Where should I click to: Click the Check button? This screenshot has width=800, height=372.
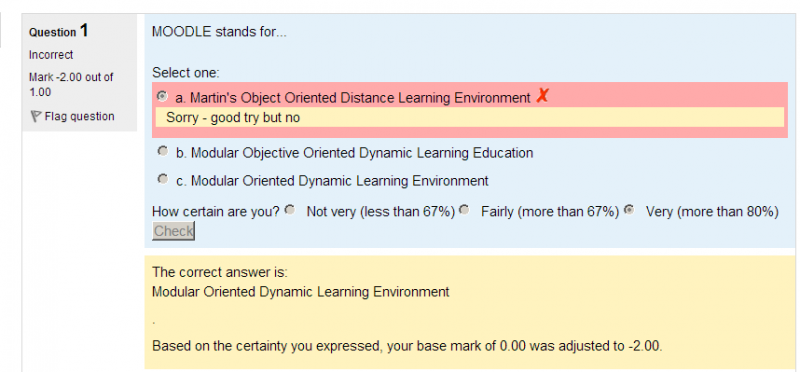[x=173, y=231]
